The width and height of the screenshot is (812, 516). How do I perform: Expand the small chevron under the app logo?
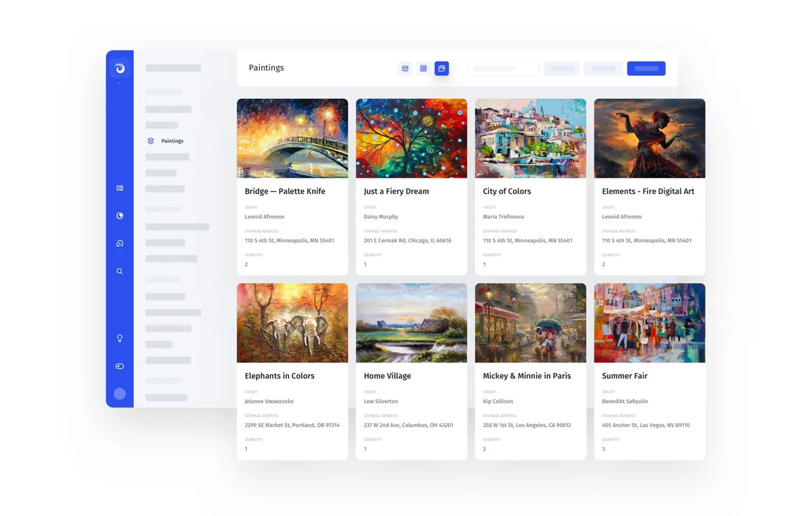tap(119, 83)
